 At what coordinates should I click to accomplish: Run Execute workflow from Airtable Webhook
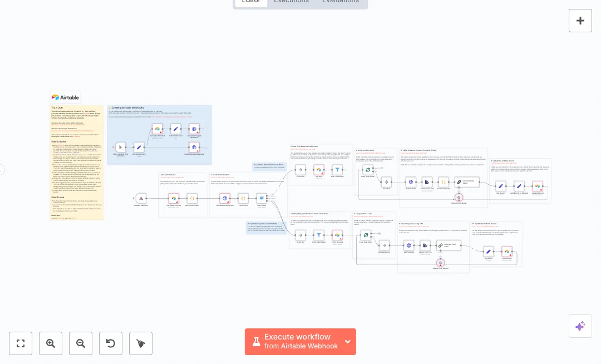pos(294,341)
